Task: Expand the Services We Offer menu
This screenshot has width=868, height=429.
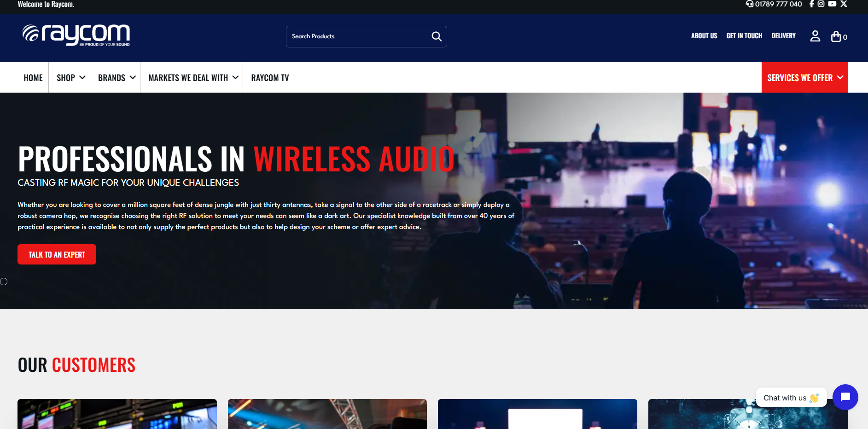Action: [x=804, y=78]
